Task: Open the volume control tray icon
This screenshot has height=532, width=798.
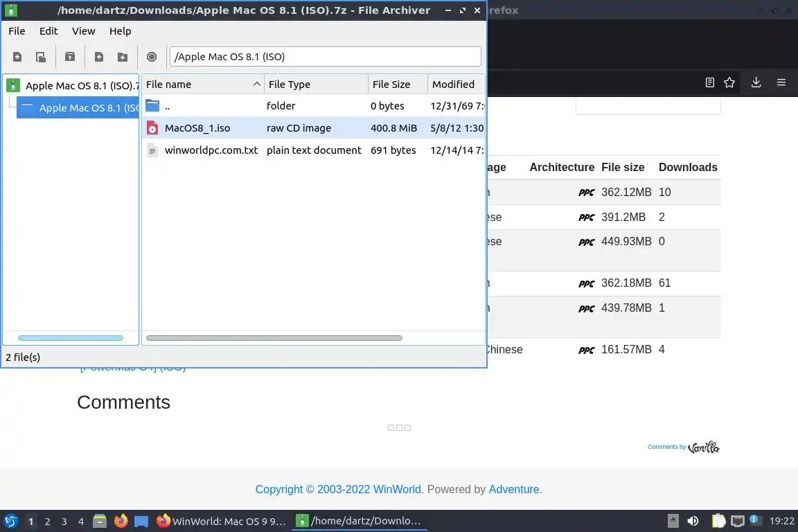Action: 693,521
